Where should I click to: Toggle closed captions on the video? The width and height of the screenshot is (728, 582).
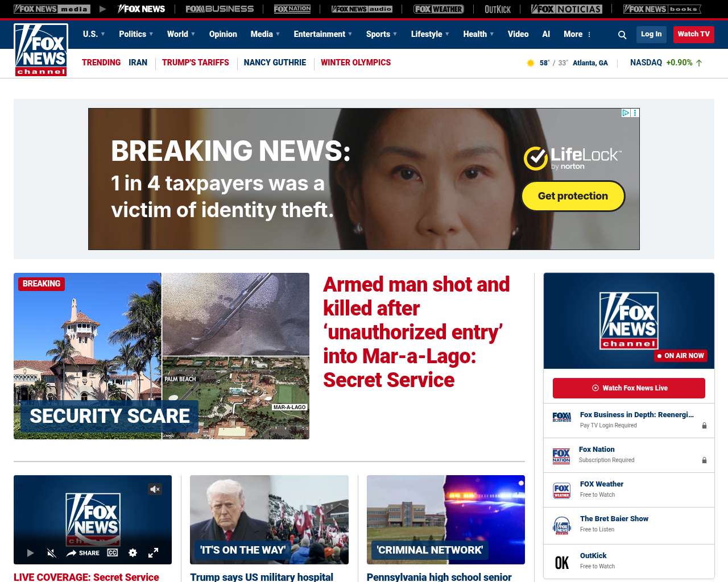[x=113, y=553]
